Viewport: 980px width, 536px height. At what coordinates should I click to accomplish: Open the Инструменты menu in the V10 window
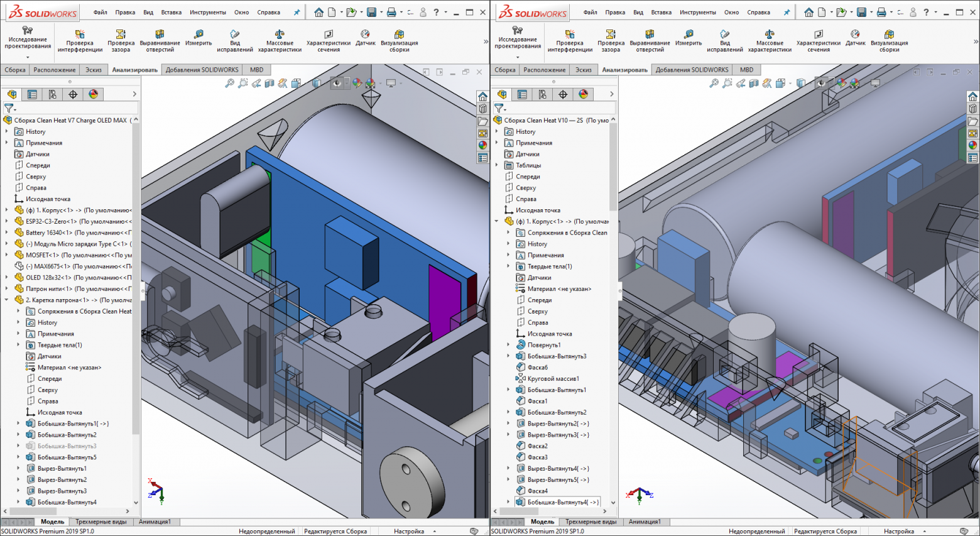[697, 12]
